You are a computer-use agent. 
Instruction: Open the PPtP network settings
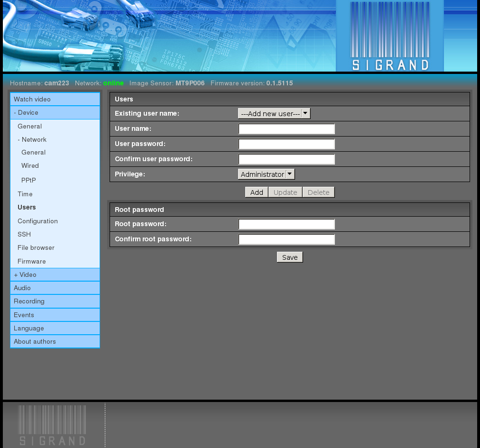click(28, 180)
